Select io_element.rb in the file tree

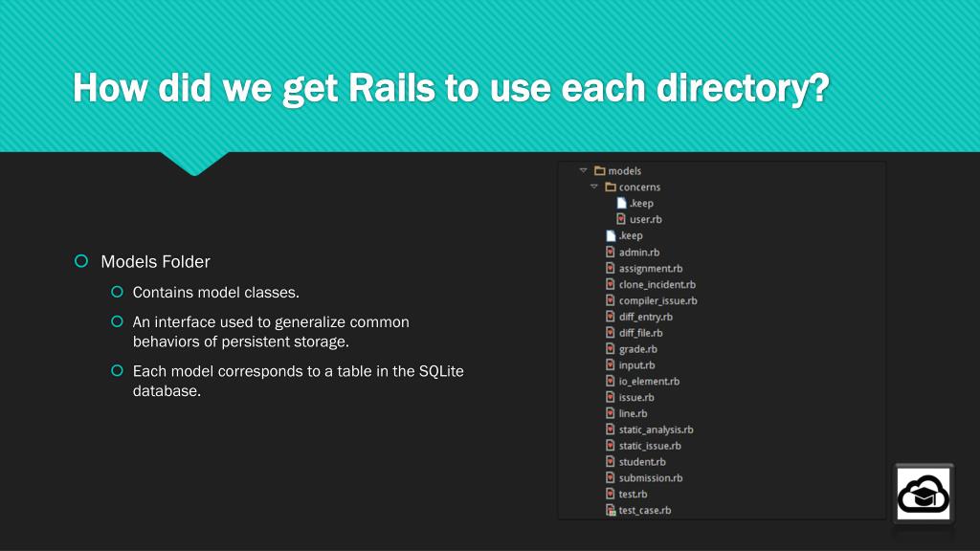(649, 381)
